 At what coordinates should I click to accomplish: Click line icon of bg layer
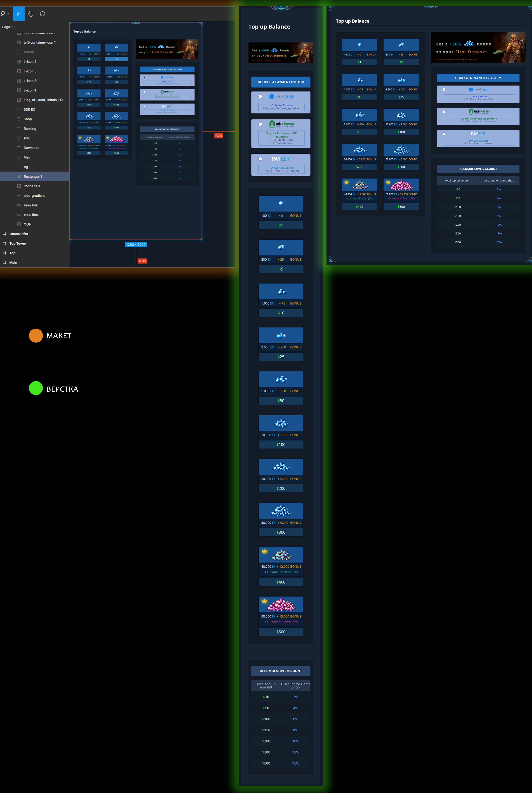19,167
